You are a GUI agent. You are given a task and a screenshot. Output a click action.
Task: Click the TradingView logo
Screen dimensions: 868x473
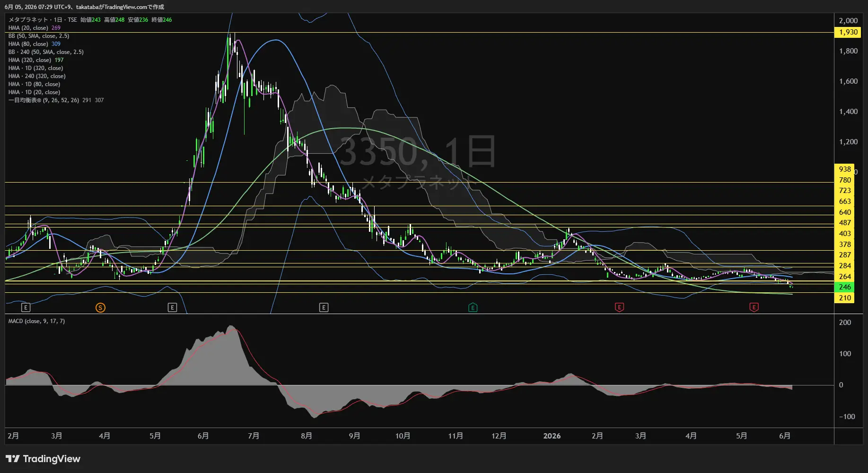(43, 459)
